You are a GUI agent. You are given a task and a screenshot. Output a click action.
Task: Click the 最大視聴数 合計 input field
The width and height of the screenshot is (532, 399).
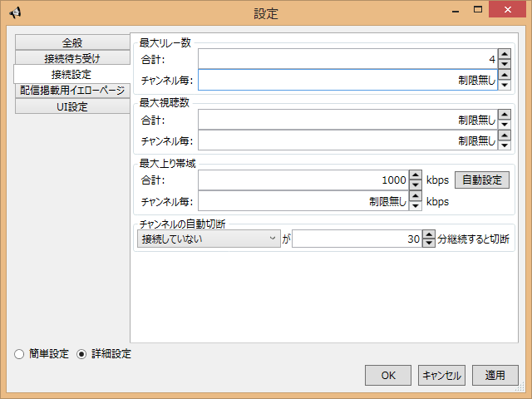(348, 120)
